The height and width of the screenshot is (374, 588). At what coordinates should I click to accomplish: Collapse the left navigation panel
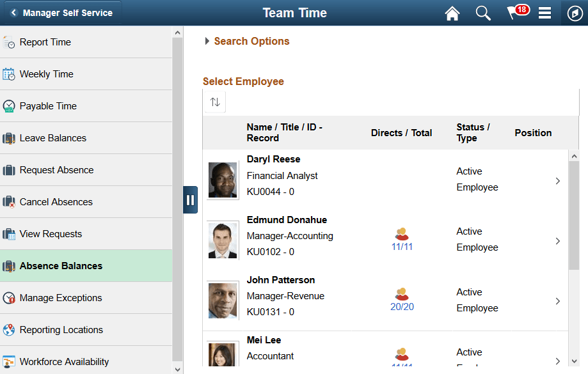coord(190,199)
